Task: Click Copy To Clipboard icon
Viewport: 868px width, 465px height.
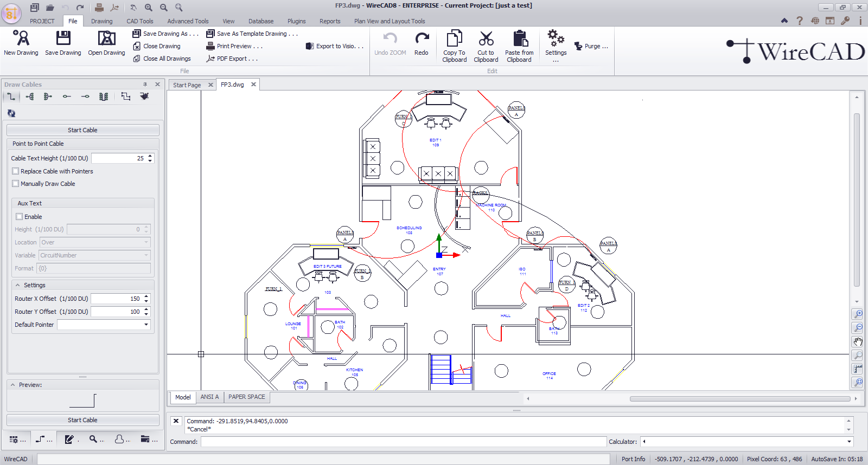Action: point(454,38)
